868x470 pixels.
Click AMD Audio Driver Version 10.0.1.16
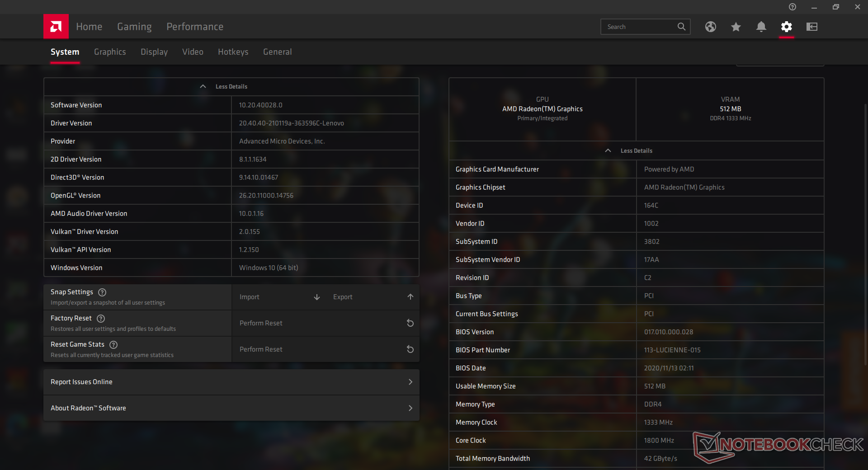[251, 213]
